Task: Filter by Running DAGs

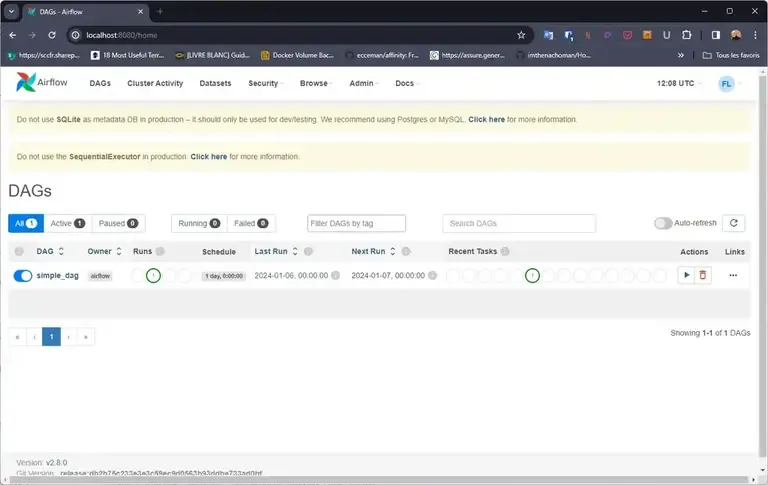Action: pyautogui.click(x=199, y=223)
